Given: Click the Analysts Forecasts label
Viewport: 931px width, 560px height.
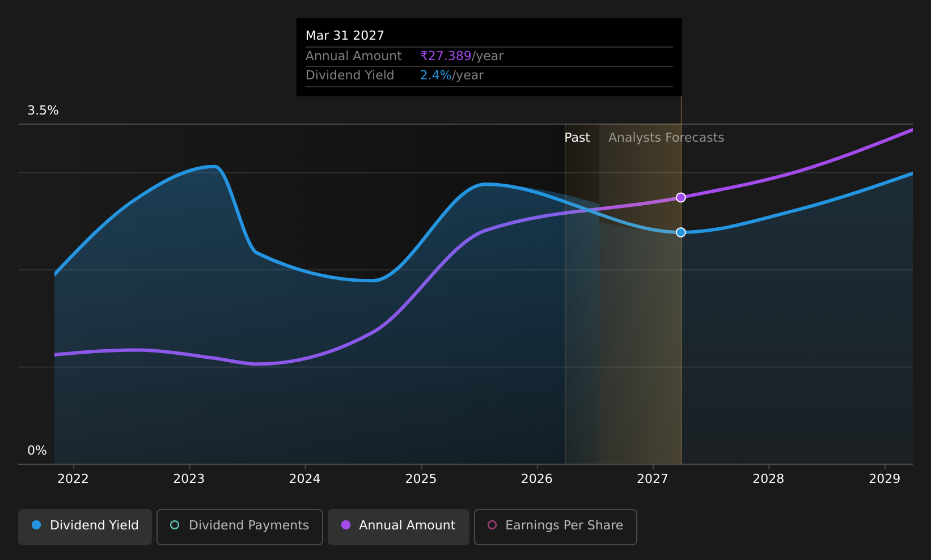Looking at the screenshot, I should click(x=666, y=138).
